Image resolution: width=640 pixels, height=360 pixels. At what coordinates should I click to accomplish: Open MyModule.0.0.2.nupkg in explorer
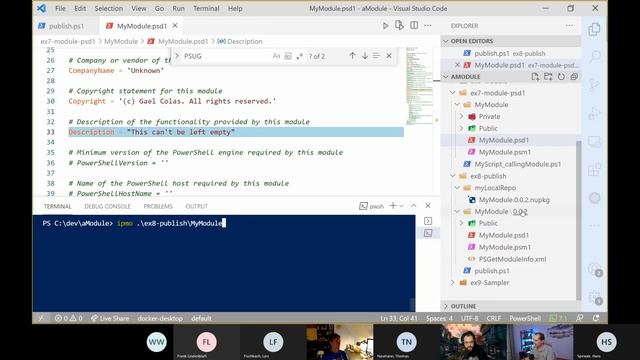point(514,200)
